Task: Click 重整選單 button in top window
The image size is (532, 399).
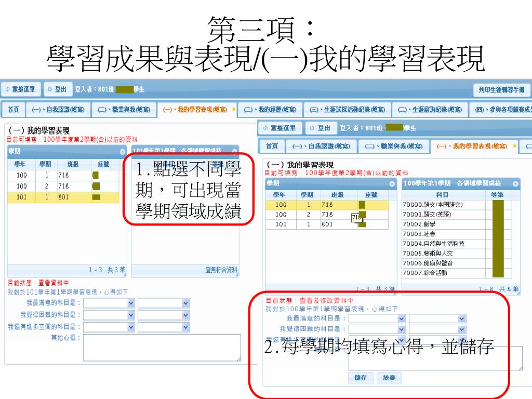Action: pyautogui.click(x=21, y=89)
